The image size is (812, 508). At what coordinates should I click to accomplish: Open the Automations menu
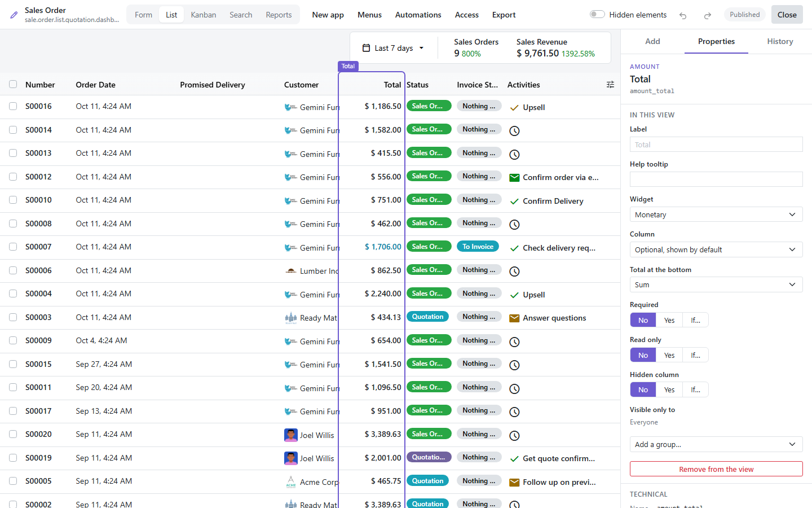418,15
